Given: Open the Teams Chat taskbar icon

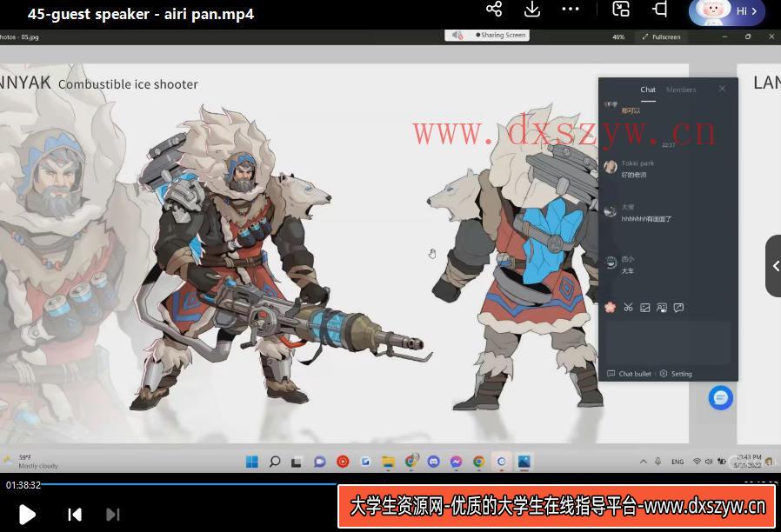Looking at the screenshot, I should [x=319, y=462].
